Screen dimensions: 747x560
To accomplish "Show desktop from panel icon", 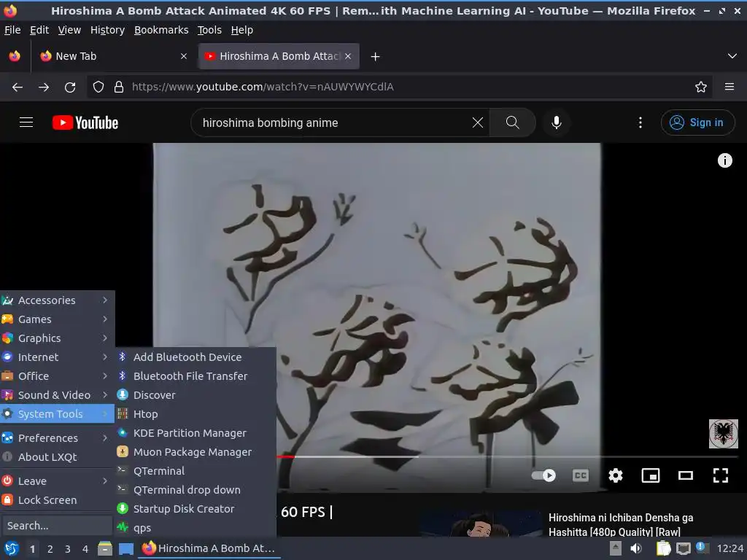I will 125,548.
